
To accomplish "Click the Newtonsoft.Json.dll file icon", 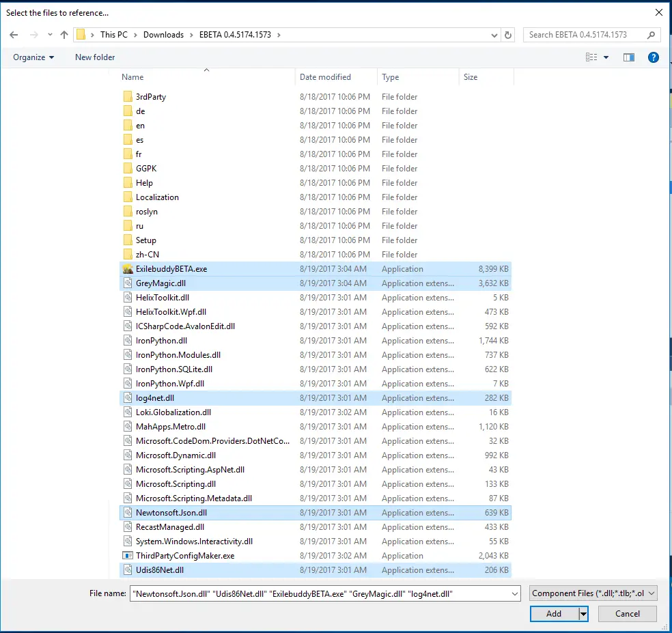I will (x=128, y=513).
